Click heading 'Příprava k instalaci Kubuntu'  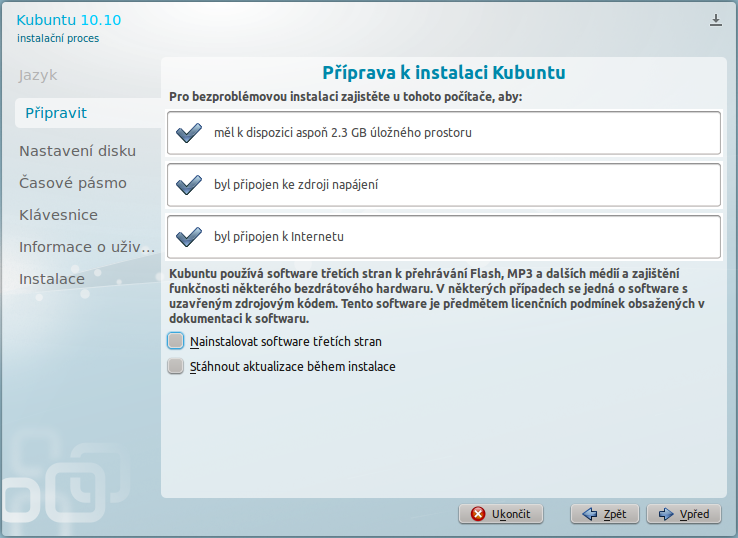pos(444,72)
